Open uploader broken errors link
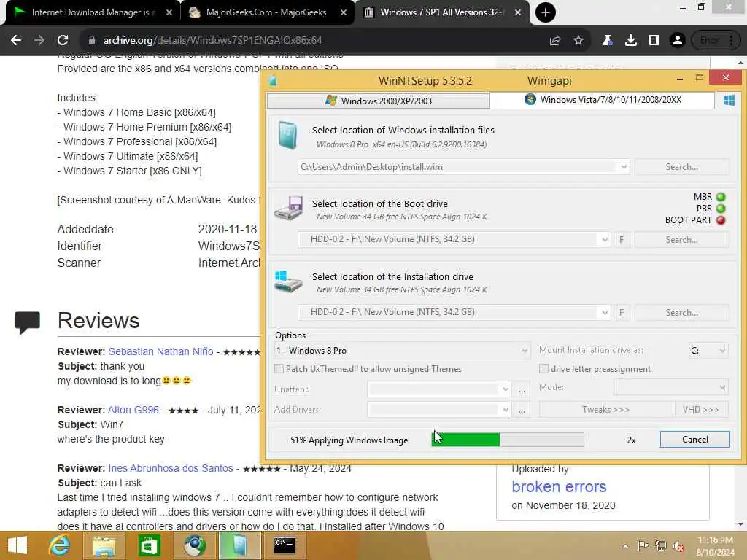 (x=559, y=486)
